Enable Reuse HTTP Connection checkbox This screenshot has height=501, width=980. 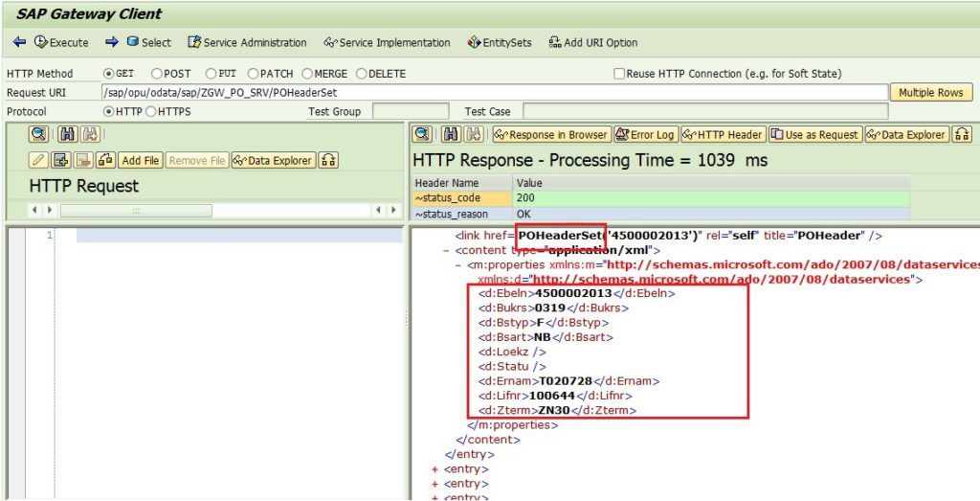(619, 74)
